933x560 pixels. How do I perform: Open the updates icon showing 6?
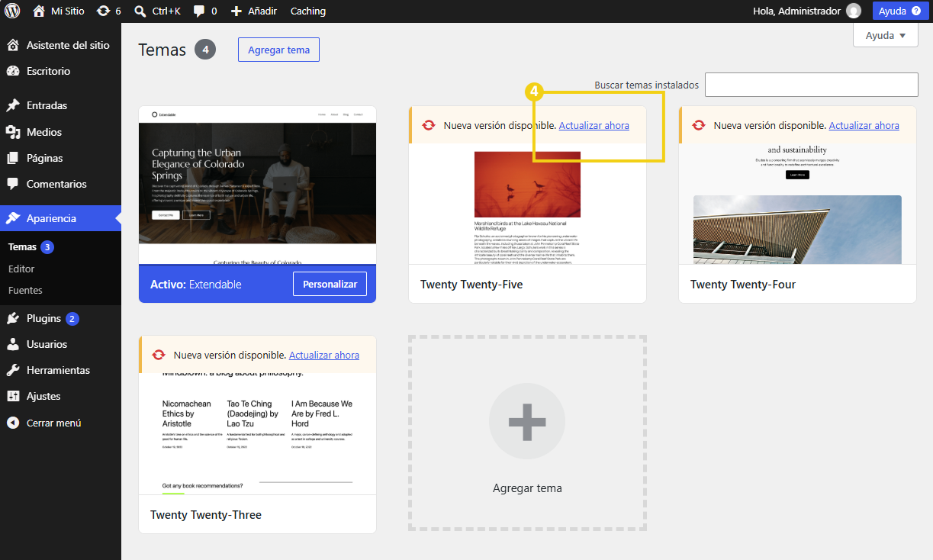(x=103, y=11)
